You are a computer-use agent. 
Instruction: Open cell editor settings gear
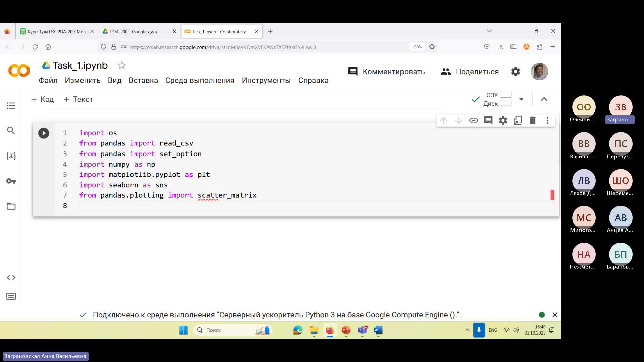(x=503, y=120)
